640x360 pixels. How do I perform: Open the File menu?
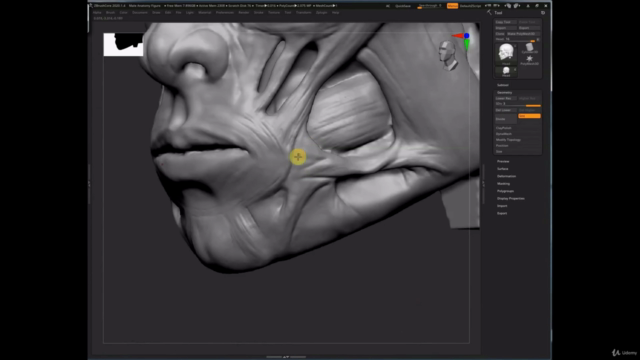(x=178, y=13)
